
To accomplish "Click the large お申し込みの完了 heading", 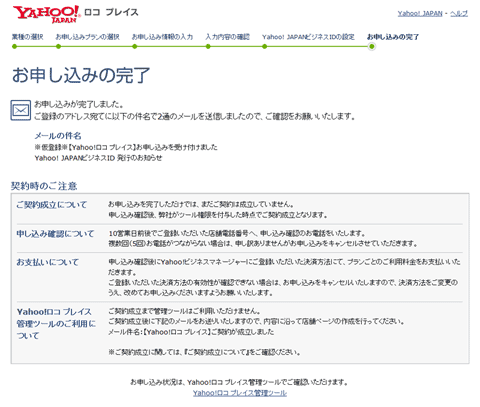I will (81, 75).
